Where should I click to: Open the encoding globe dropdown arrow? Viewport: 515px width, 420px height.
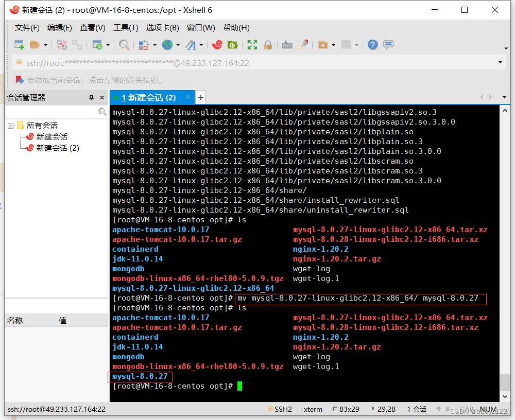[177, 45]
